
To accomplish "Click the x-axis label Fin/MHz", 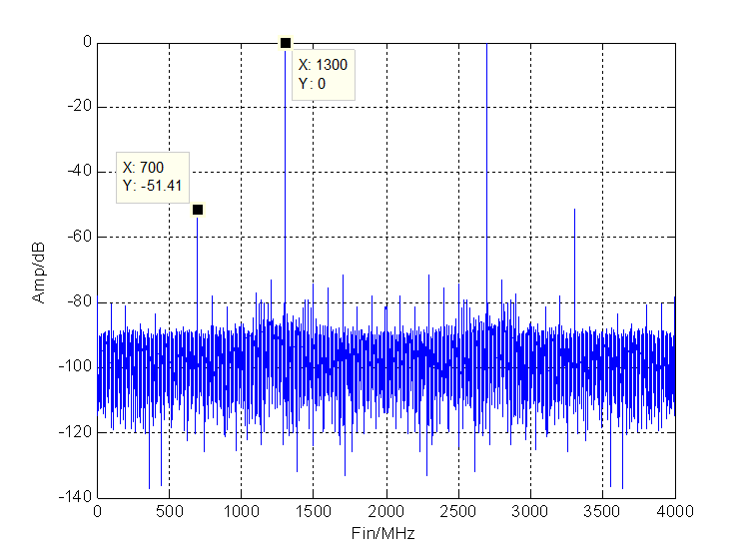I will coord(383,533).
